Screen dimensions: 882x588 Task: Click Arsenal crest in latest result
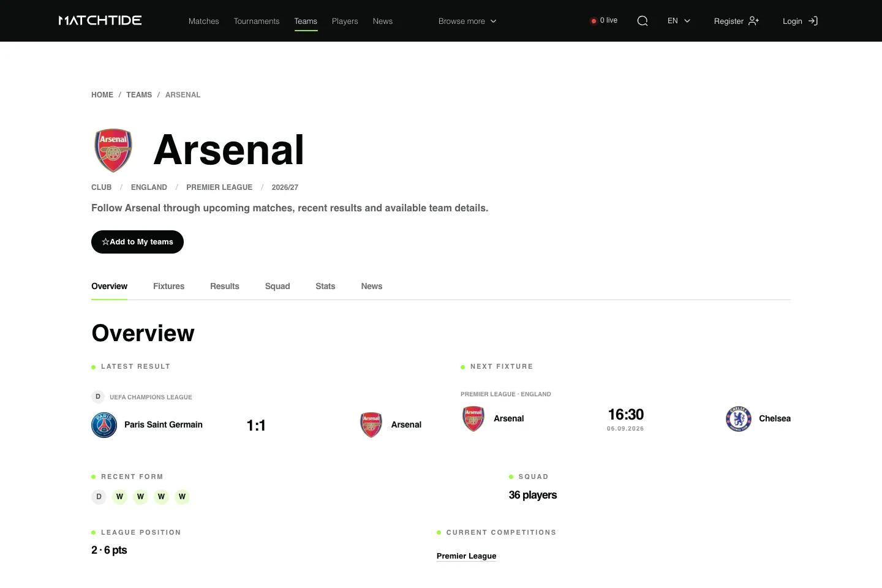371,424
